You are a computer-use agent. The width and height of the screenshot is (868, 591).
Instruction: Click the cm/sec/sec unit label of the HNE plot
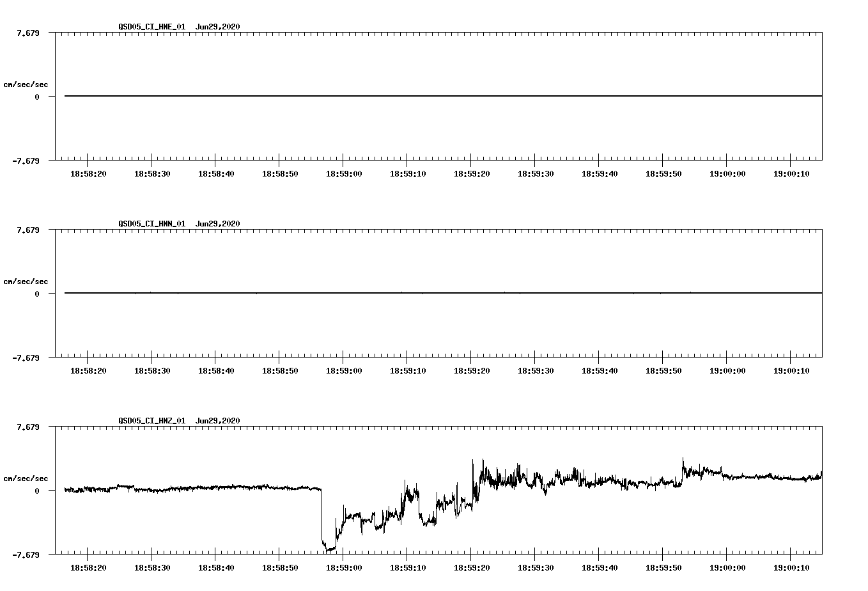point(26,84)
